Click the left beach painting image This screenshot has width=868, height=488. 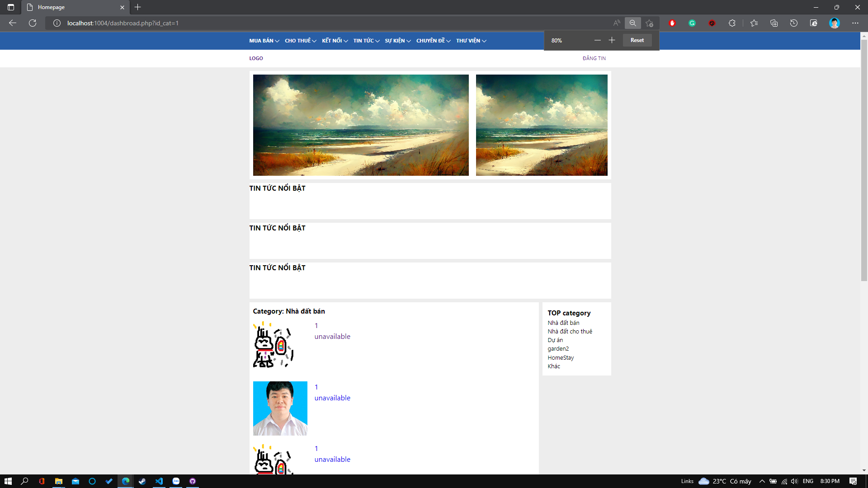pos(361,125)
